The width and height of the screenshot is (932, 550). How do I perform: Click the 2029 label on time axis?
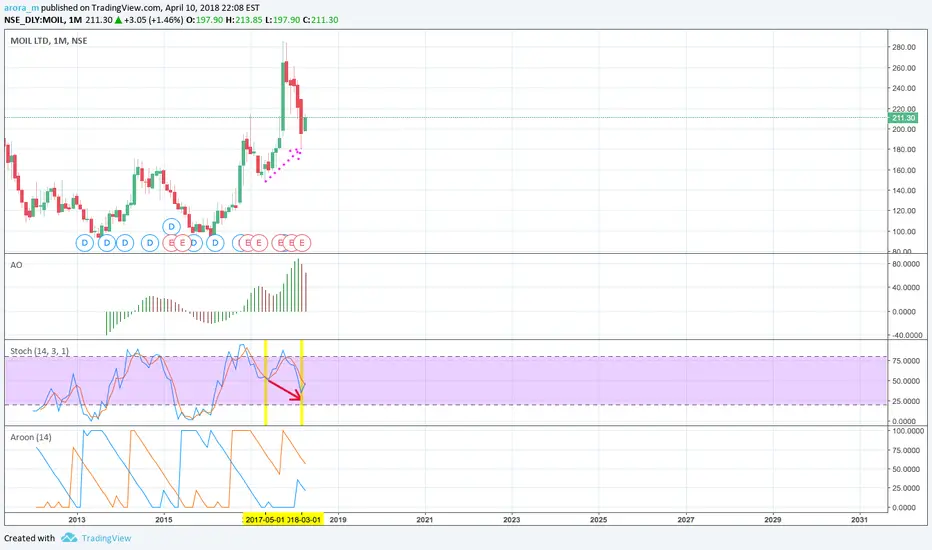(x=772, y=520)
